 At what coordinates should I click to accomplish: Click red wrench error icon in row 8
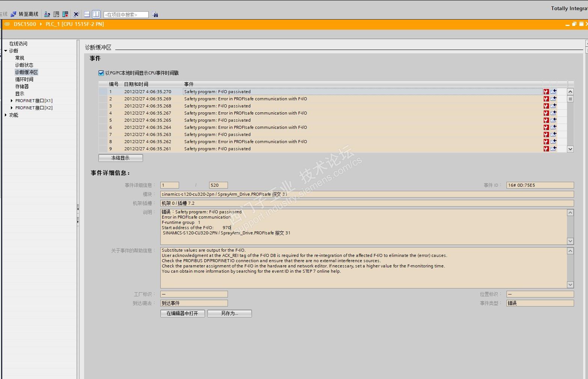pyautogui.click(x=546, y=142)
